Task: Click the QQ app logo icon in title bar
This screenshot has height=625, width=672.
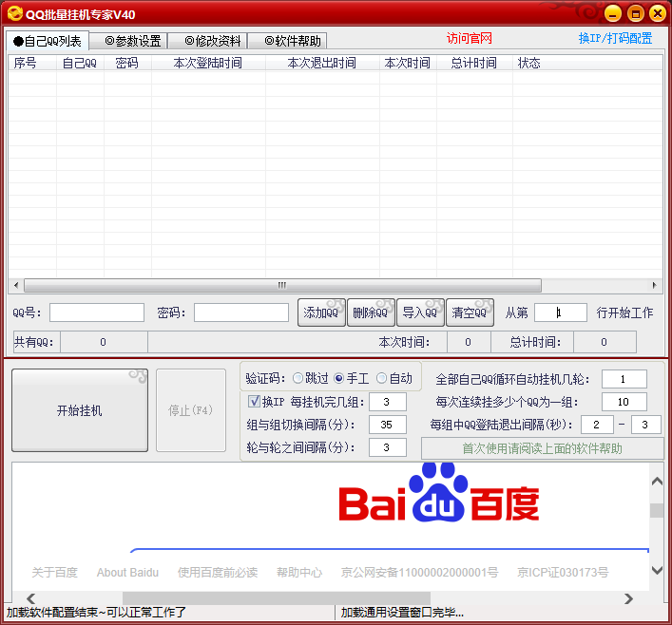Action: (15, 13)
